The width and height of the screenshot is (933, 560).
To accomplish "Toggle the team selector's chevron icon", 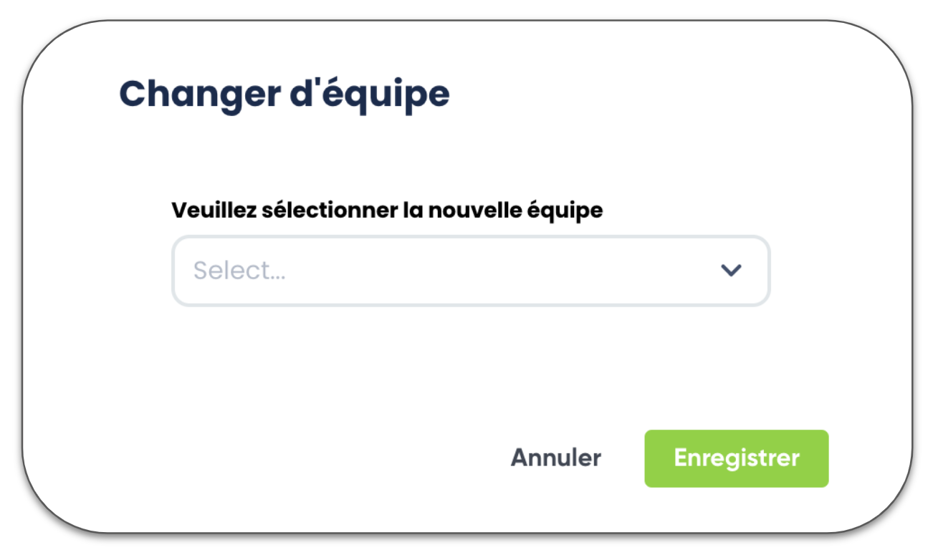I will click(x=730, y=271).
